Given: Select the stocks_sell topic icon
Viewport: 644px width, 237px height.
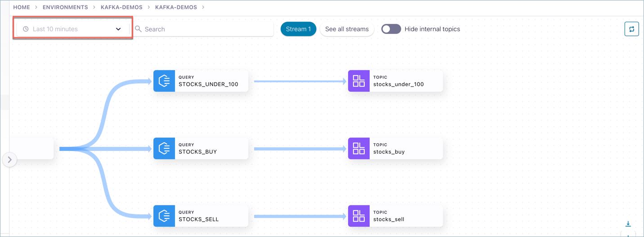Looking at the screenshot, I should pos(359,216).
